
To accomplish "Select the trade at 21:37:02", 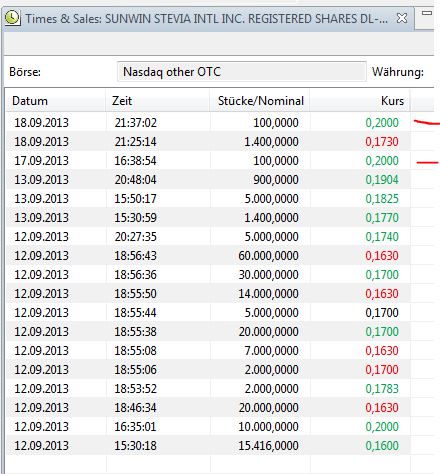I will (208, 123).
